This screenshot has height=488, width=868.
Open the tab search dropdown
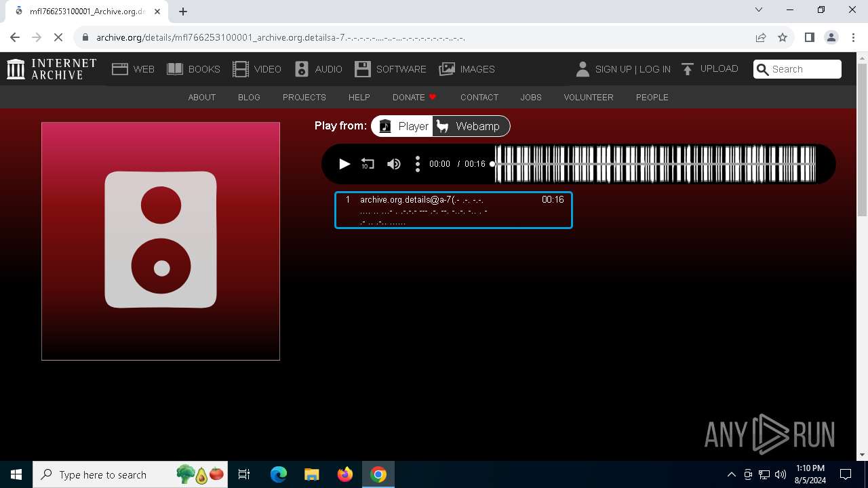(759, 9)
